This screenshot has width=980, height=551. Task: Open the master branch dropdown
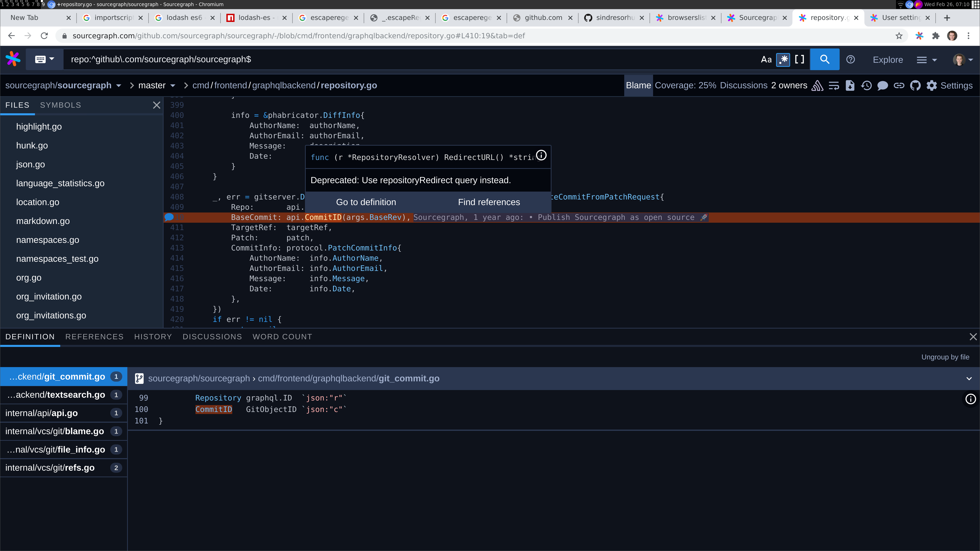pyautogui.click(x=156, y=85)
